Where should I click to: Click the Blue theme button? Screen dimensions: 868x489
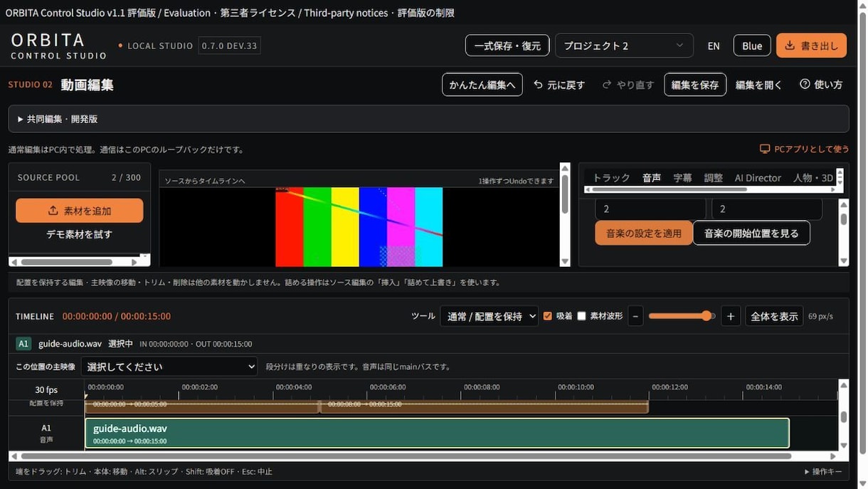pyautogui.click(x=752, y=46)
